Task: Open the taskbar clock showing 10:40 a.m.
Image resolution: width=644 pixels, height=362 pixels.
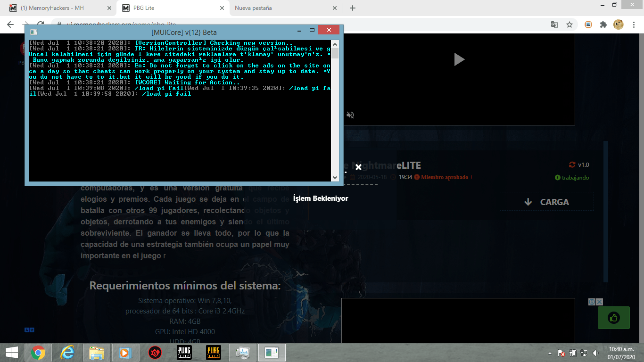Action: [622, 353]
